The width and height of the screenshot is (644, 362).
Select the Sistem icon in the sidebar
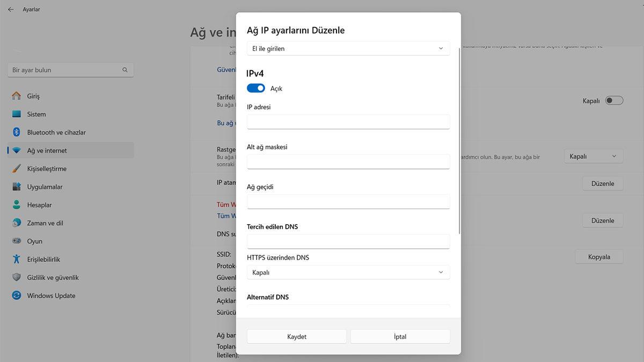coord(16,114)
